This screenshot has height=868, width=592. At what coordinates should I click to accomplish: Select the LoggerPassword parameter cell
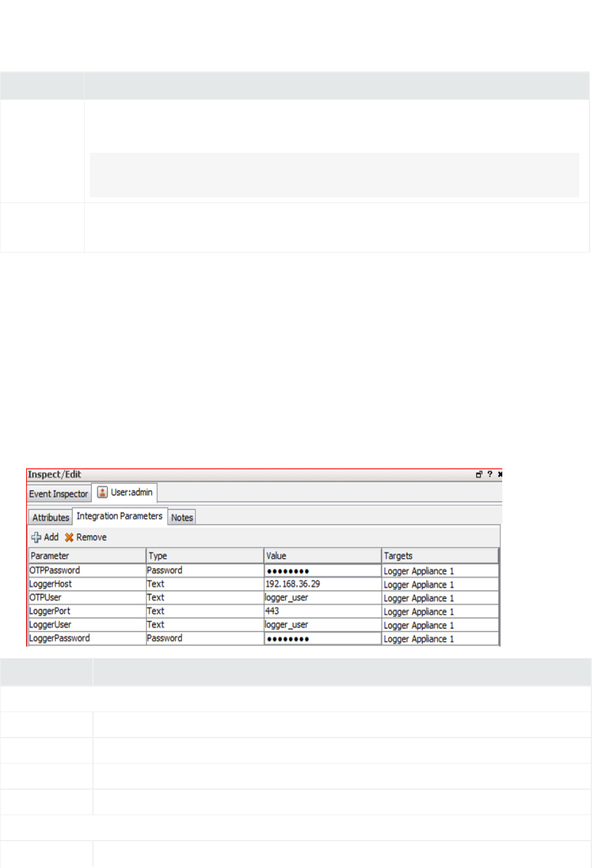[87, 638]
